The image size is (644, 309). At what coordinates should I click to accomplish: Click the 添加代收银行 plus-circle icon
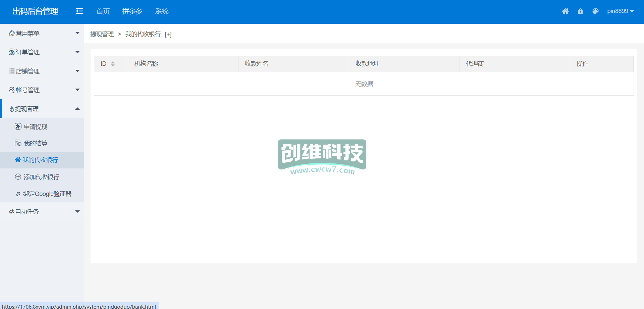pyautogui.click(x=18, y=177)
